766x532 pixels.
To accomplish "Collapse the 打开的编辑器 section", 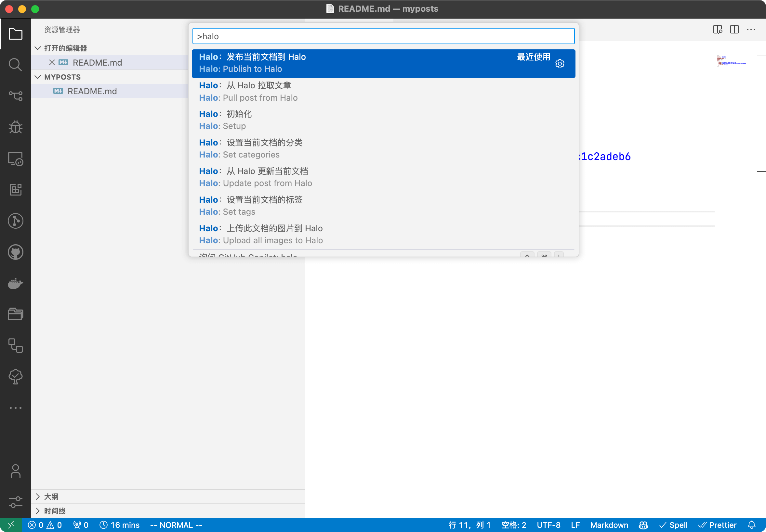I will pyautogui.click(x=38, y=48).
